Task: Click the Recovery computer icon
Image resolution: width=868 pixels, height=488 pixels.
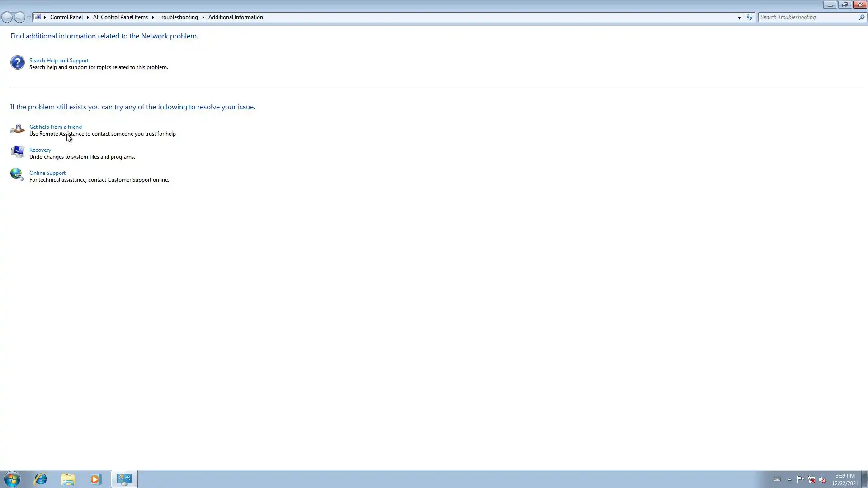Action: (17, 152)
